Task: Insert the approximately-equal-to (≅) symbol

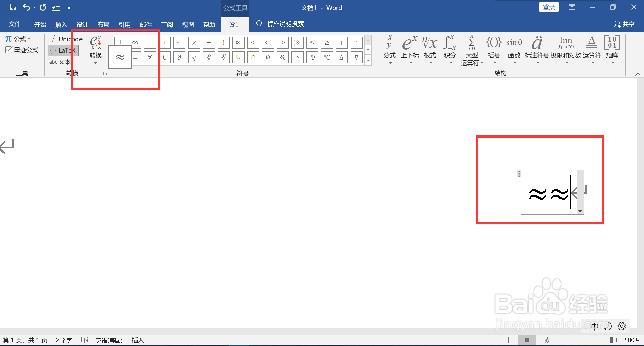Action: 357,43
